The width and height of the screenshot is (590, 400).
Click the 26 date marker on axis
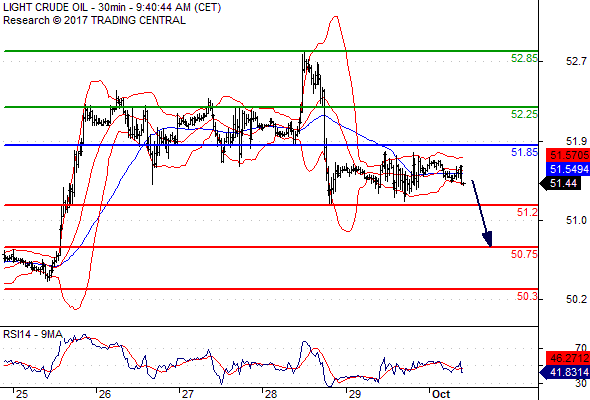coord(105,394)
